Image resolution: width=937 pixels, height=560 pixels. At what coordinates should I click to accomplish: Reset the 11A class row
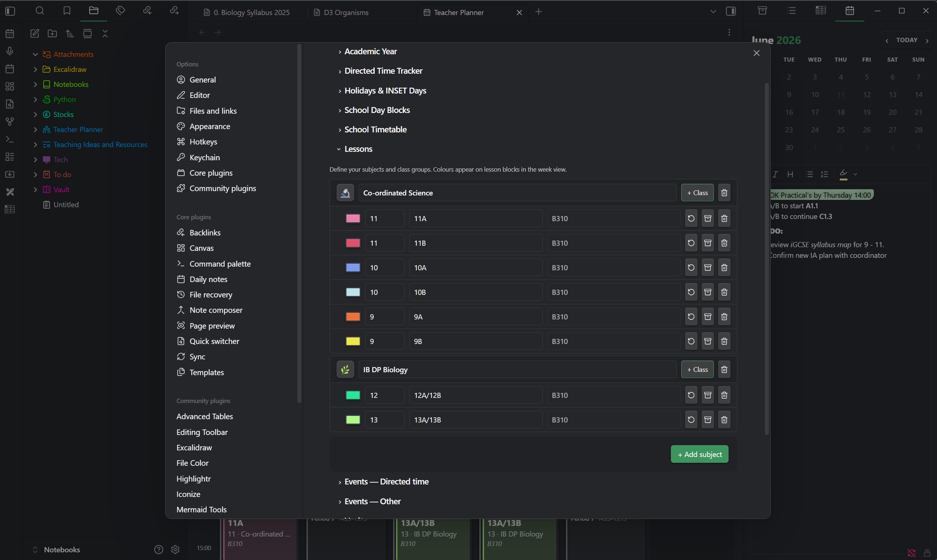tap(691, 219)
